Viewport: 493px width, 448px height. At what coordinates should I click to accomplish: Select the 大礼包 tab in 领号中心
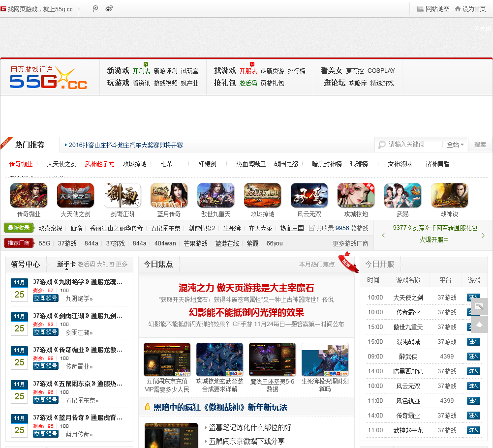(105, 264)
